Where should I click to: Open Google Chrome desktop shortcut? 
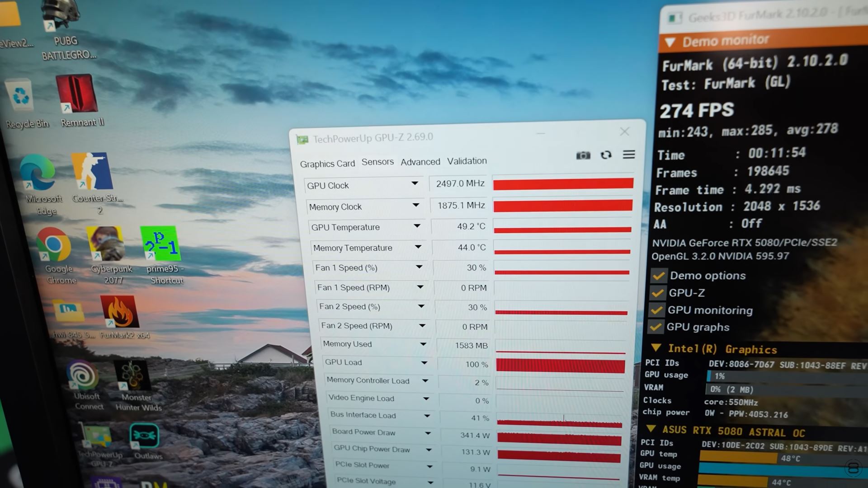coord(53,244)
